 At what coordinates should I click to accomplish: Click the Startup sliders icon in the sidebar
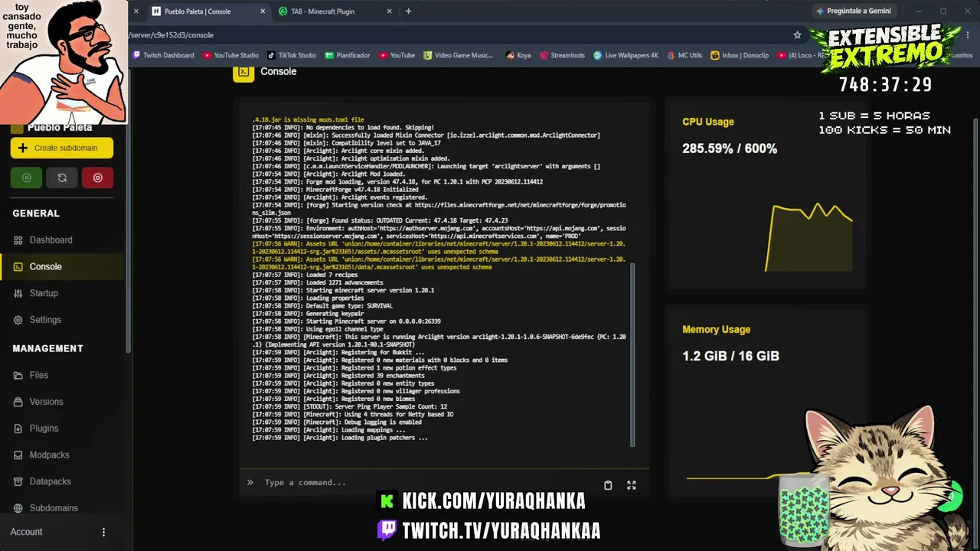click(x=18, y=293)
